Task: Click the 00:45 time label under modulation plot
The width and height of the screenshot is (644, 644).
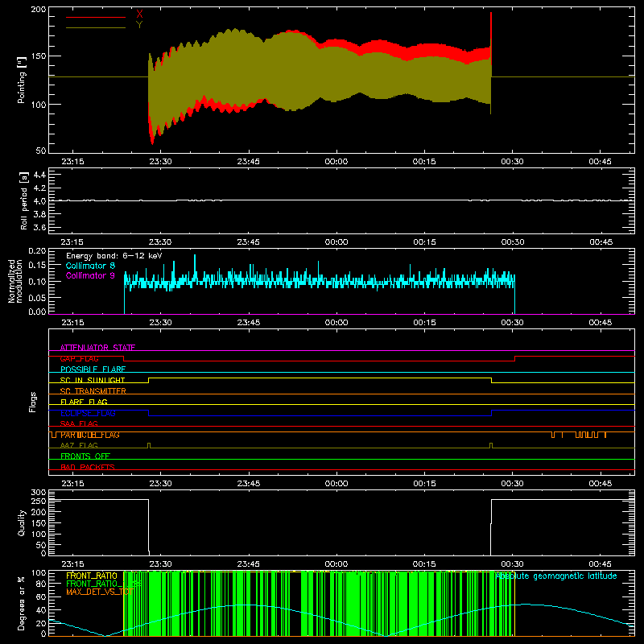Action: pos(600,323)
